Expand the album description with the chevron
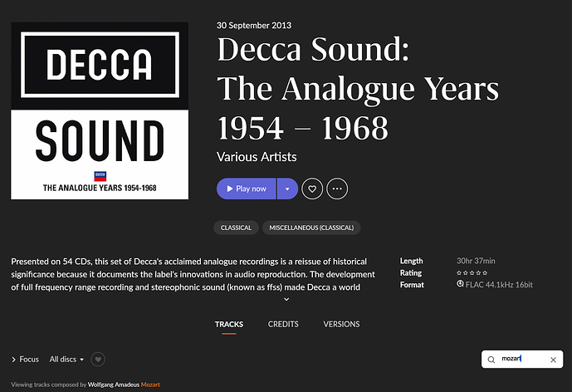The height and width of the screenshot is (392, 572). pos(286,299)
